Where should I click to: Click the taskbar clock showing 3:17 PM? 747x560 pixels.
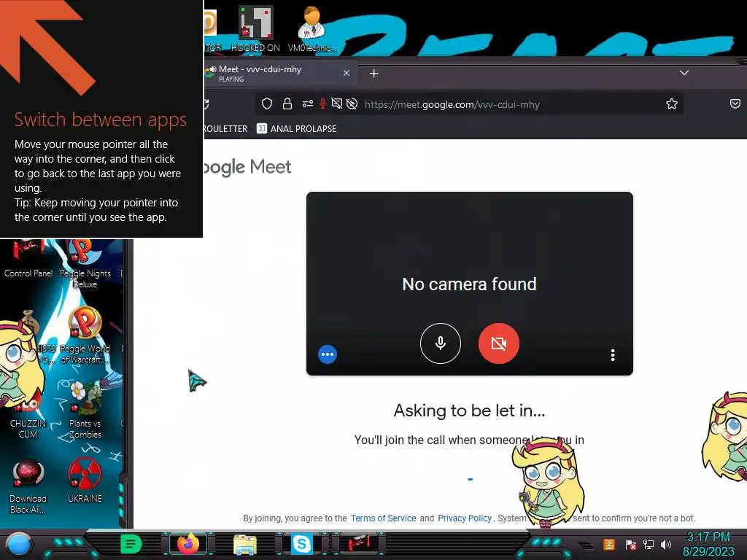[x=708, y=544]
